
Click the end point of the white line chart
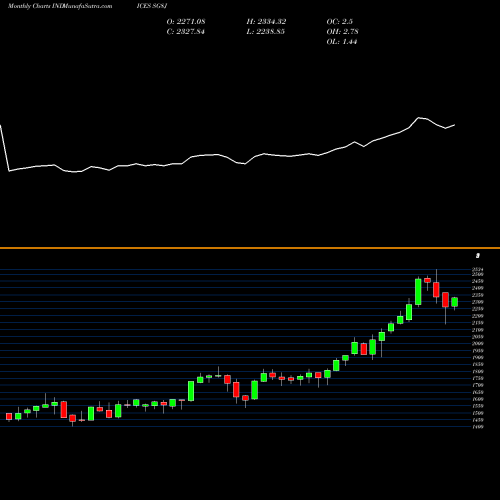pos(455,125)
